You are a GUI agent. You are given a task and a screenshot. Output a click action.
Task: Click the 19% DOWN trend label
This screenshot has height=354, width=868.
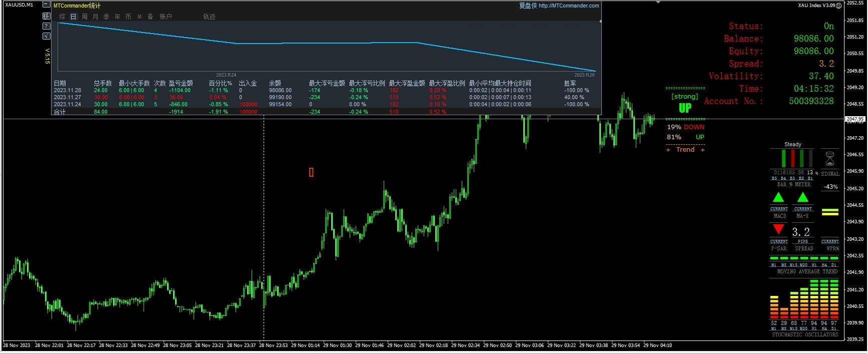click(685, 127)
